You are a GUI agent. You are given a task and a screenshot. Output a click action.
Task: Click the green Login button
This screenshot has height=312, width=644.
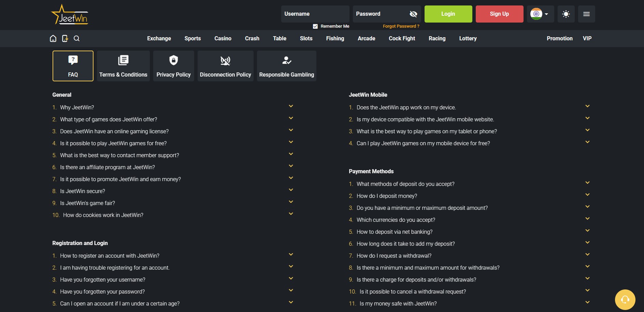coord(448,14)
